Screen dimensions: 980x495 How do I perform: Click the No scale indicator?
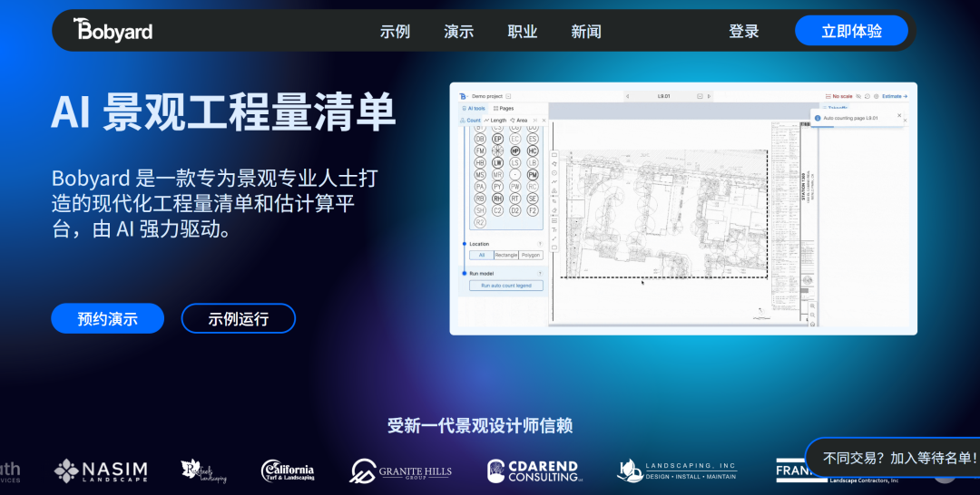(x=838, y=96)
